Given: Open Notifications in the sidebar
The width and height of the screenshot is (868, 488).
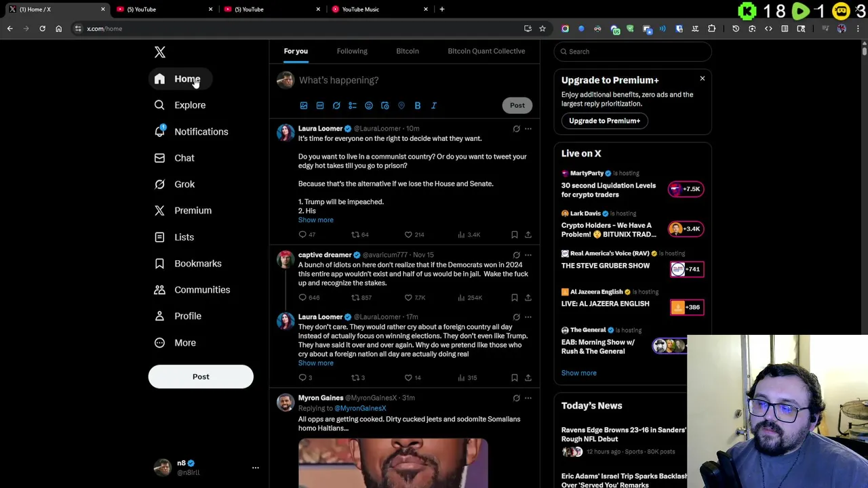Looking at the screenshot, I should coord(191,131).
